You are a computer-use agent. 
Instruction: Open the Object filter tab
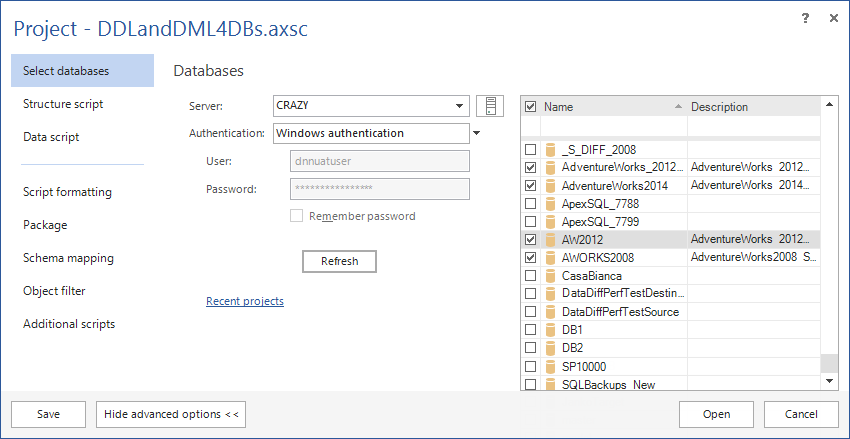(54, 291)
